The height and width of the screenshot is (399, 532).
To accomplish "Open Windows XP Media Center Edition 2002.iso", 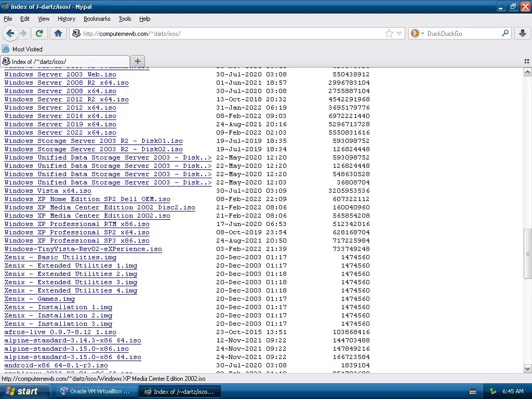I will pyautogui.click(x=87, y=216).
